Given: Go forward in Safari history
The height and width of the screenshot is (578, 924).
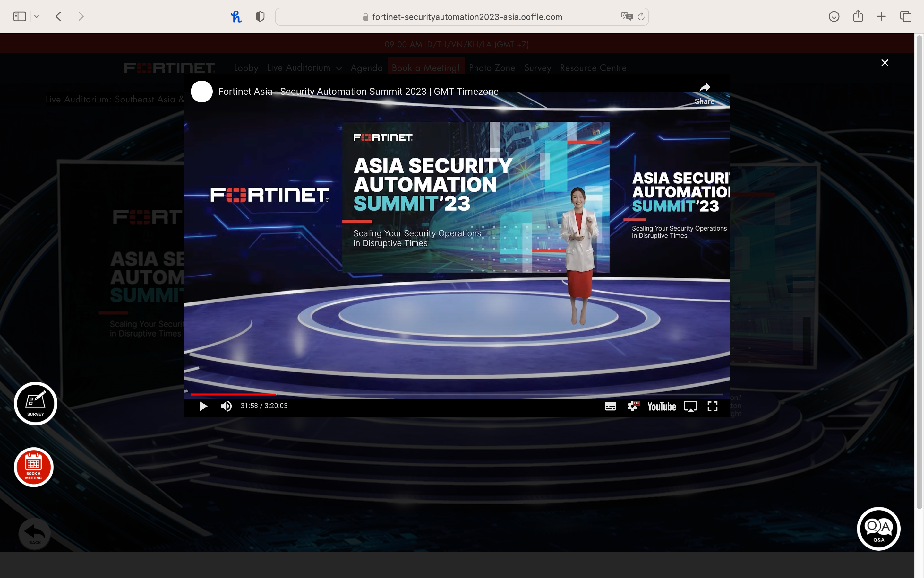Looking at the screenshot, I should 81,16.
